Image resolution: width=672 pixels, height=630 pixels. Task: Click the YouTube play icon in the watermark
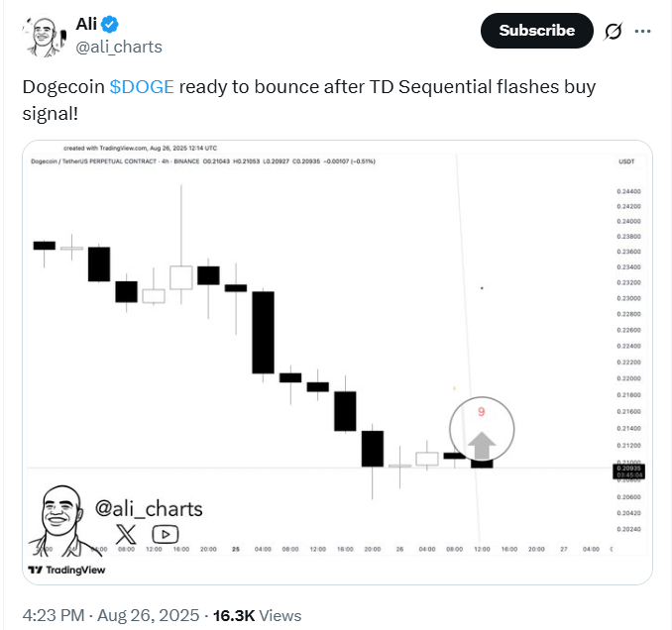[166, 534]
